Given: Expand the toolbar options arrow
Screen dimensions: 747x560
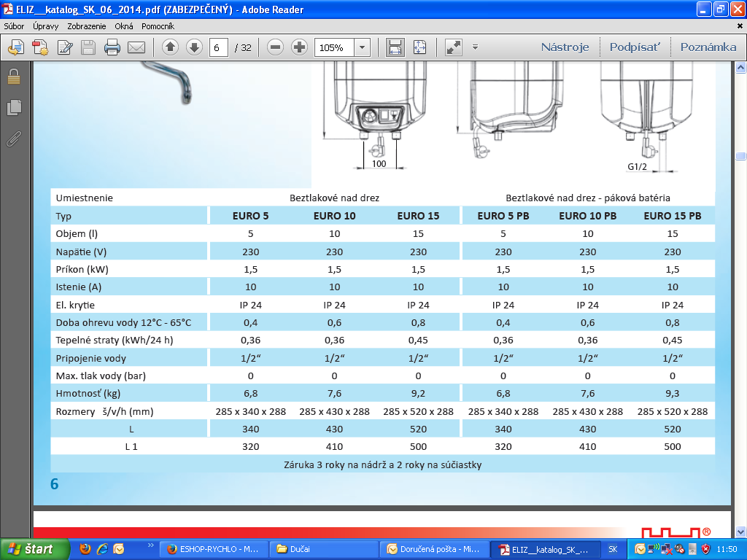Looking at the screenshot, I should point(475,47).
